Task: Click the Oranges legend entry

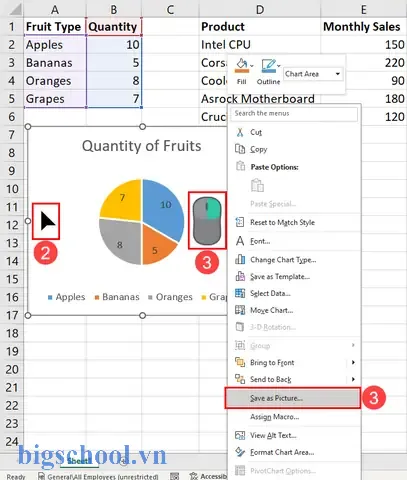Action: click(170, 297)
